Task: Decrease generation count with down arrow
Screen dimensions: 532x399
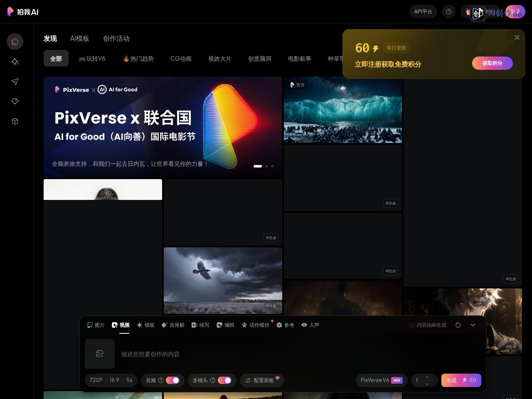Action: coord(427,384)
